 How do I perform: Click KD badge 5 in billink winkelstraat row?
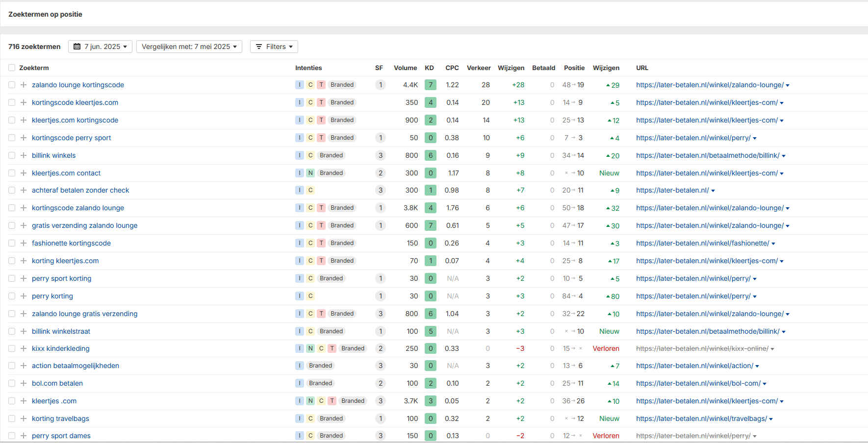[431, 331]
